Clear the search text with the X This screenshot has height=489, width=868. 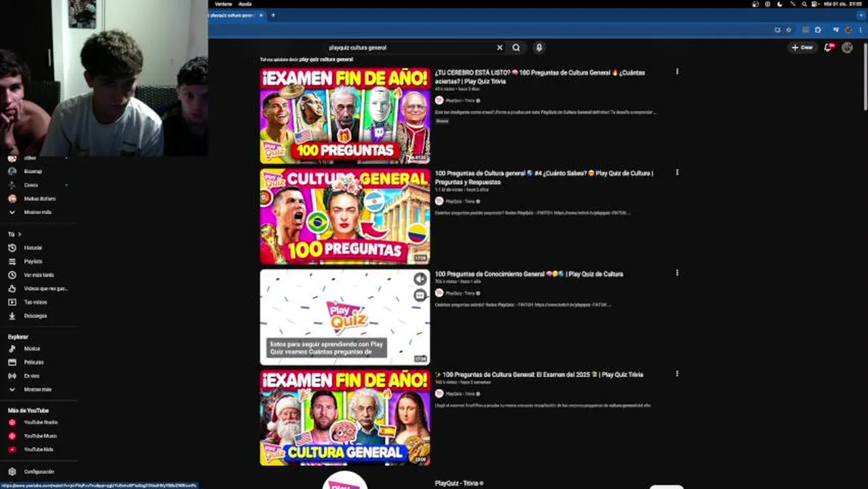click(500, 48)
